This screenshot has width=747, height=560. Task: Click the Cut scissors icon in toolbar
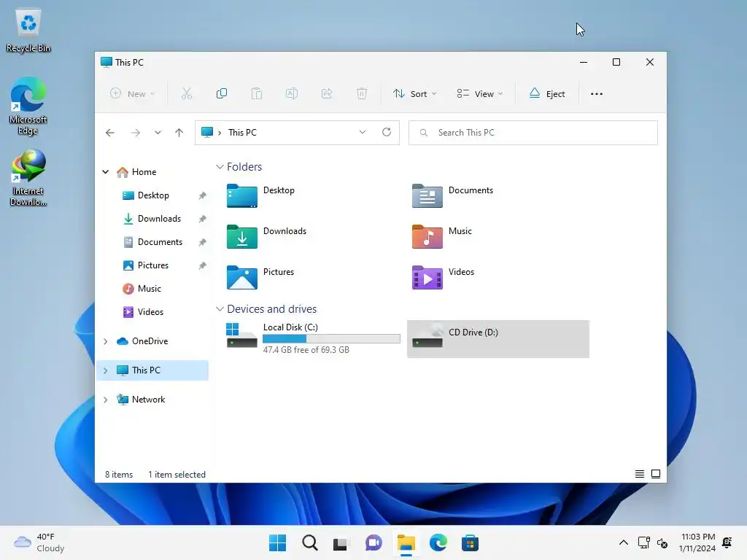(x=186, y=94)
